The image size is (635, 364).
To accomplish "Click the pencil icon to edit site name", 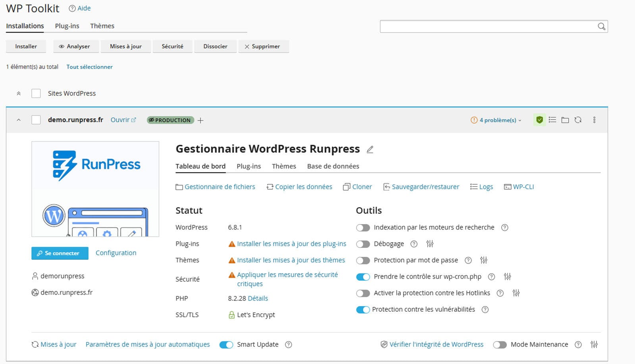I will 370,149.
